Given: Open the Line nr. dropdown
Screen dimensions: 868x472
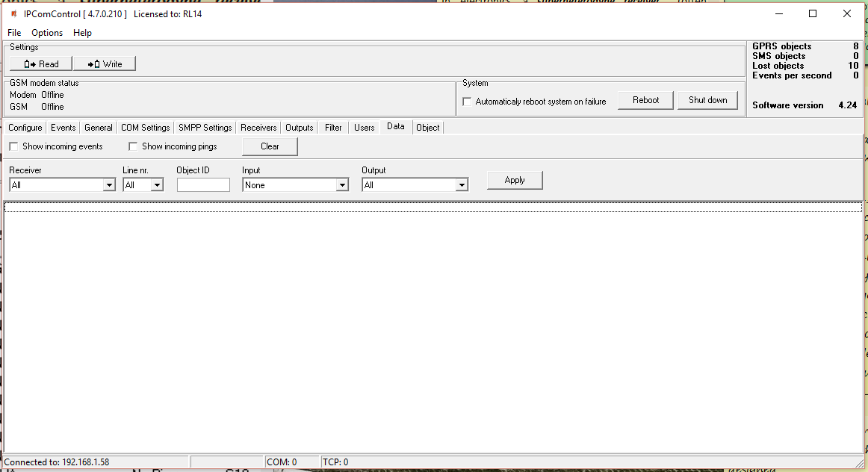Looking at the screenshot, I should tap(157, 185).
